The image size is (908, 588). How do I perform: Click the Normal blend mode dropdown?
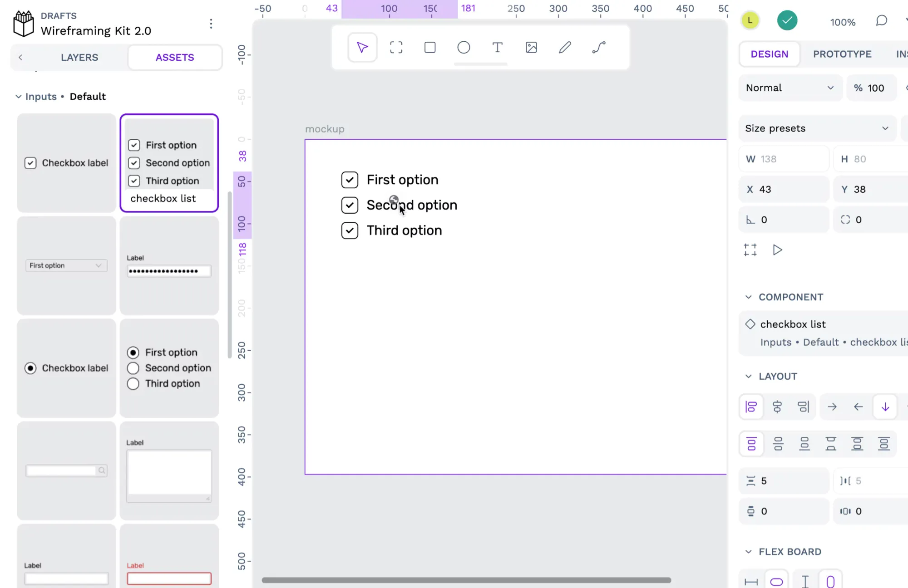pos(790,87)
